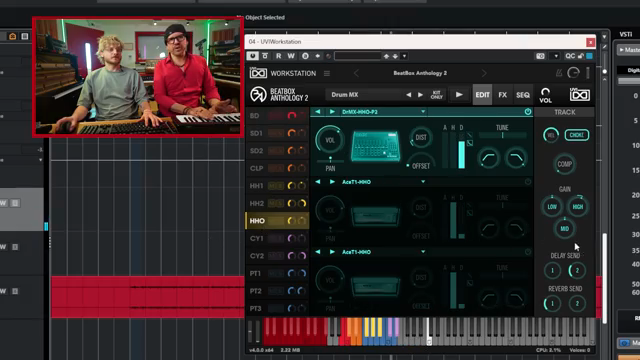The width and height of the screenshot is (640, 360).
Task: Open the QC quick controls button
Action: click(x=570, y=56)
